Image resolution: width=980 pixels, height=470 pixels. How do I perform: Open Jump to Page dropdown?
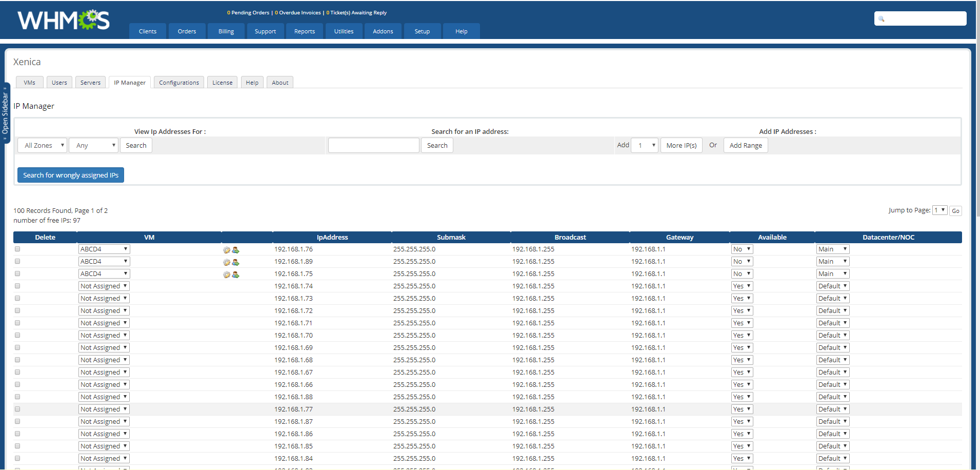point(939,210)
